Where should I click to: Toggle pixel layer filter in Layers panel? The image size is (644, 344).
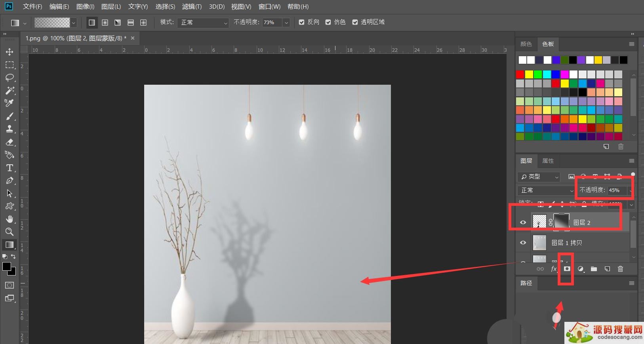pos(571,177)
